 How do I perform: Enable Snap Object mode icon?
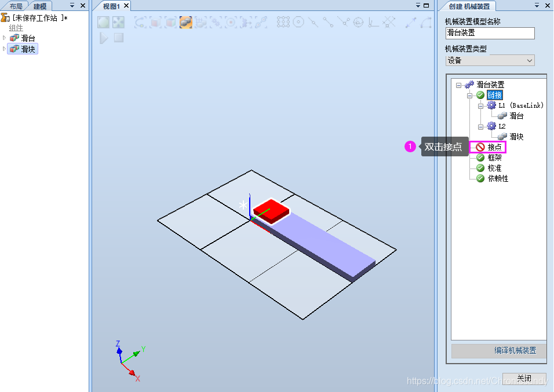pos(283,22)
